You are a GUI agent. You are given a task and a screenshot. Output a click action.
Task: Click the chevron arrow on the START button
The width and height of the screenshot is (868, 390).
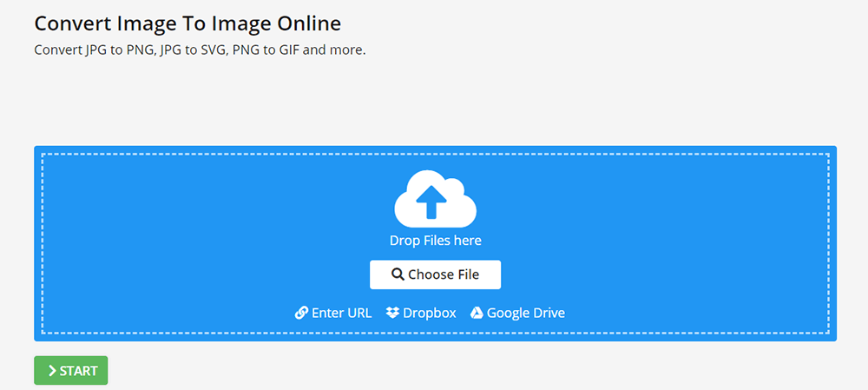pos(52,371)
